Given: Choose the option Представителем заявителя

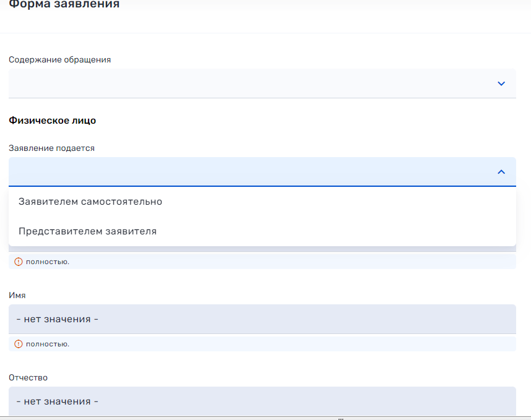Looking at the screenshot, I should pos(87,231).
